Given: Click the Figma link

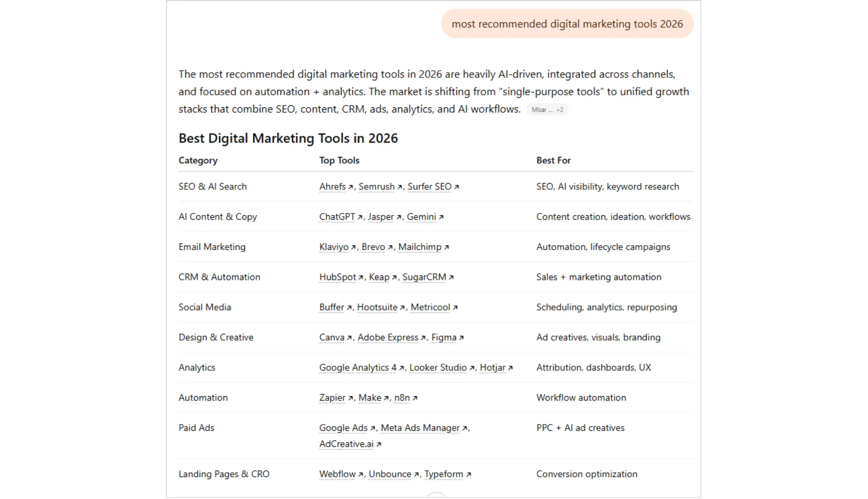Looking at the screenshot, I should [x=447, y=338].
